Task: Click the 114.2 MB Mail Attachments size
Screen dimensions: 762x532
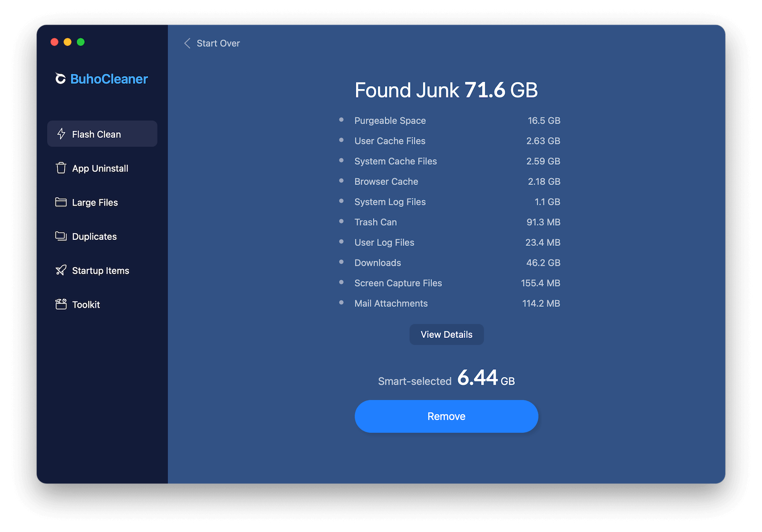Action: click(541, 304)
